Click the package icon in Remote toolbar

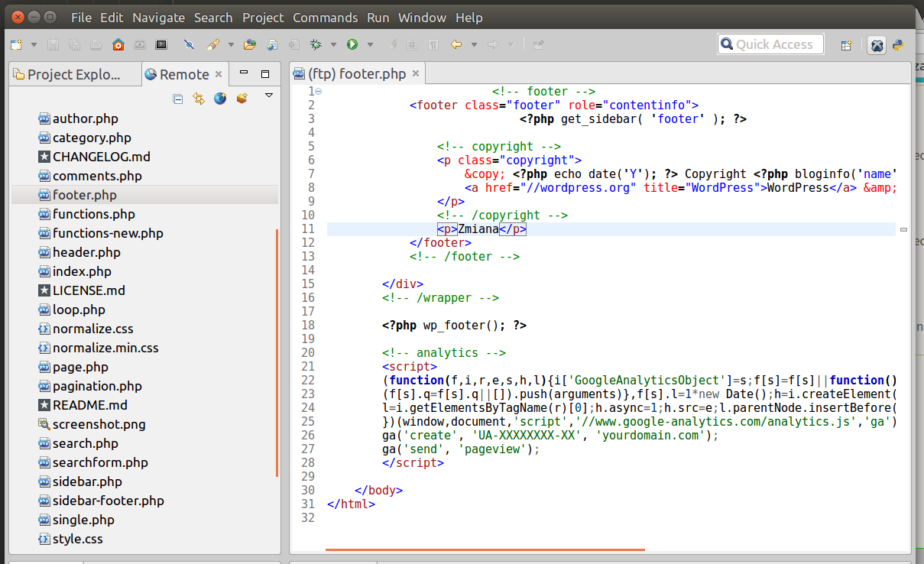(242, 99)
